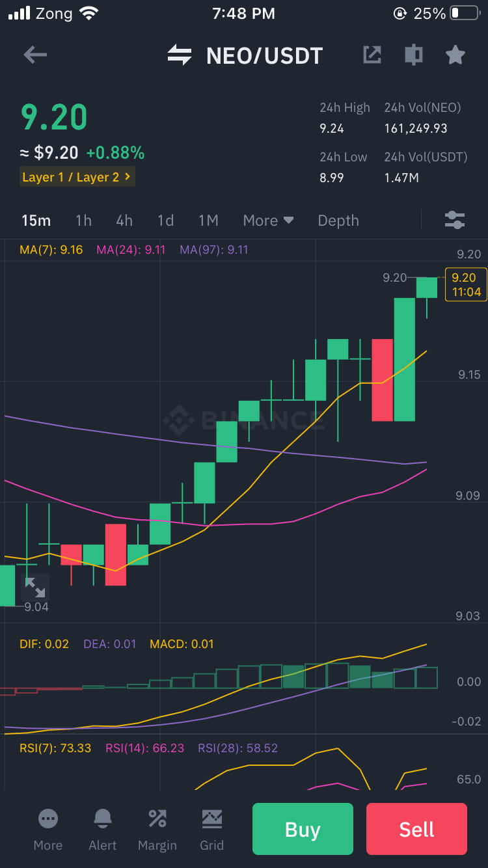Viewport: 488px width, 868px height.
Task: Expand the More timeframes dropdown
Action: click(x=267, y=221)
